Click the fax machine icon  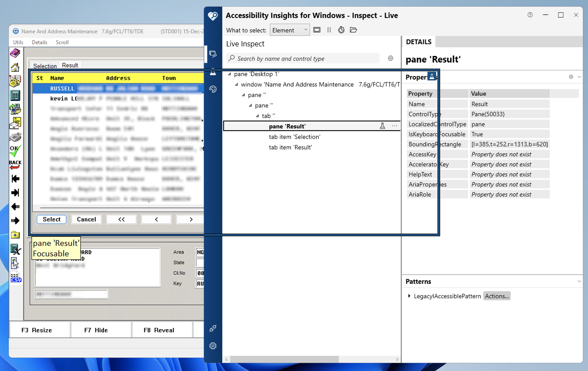[15, 137]
